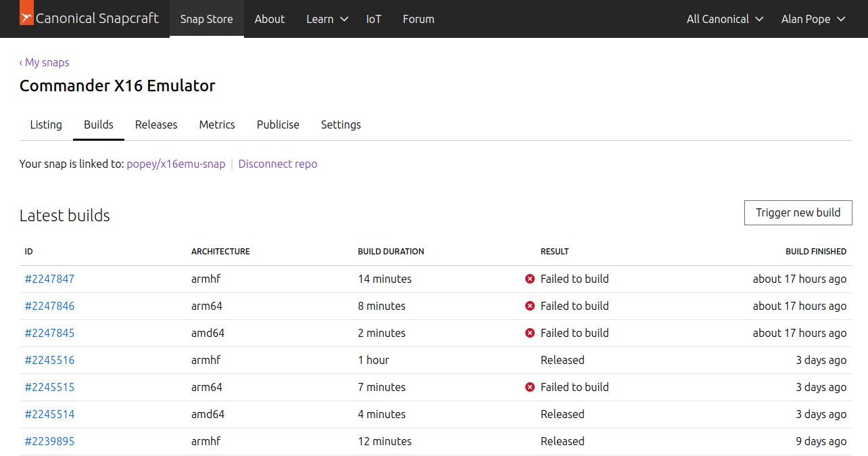The height and width of the screenshot is (456, 868).
Task: Click amd64 in build #2245514 row
Action: (x=208, y=414)
